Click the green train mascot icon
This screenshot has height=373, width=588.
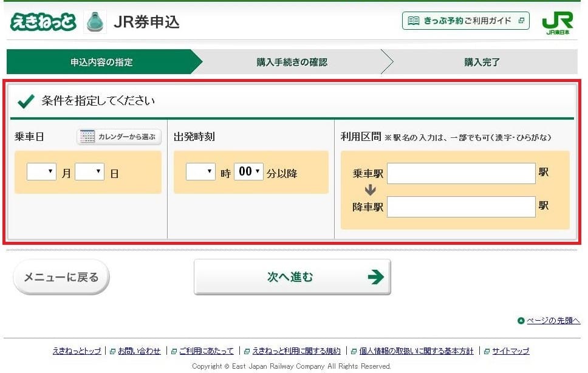pos(95,22)
